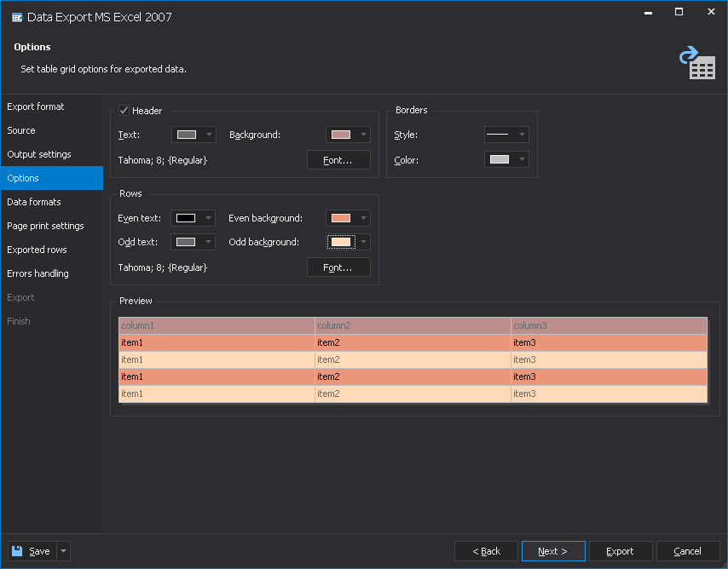
Task: Expand the Borders Color dropdown arrow
Action: pos(522,159)
